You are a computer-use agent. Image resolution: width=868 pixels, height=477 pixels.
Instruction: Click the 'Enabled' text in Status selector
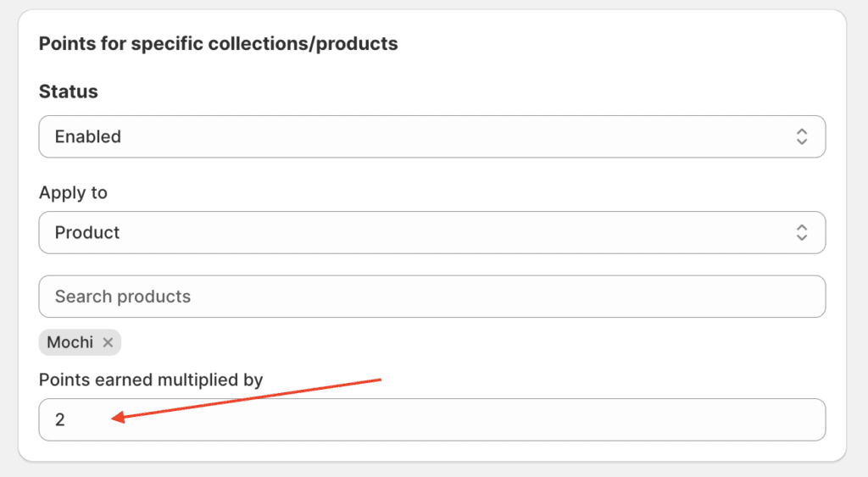click(88, 137)
